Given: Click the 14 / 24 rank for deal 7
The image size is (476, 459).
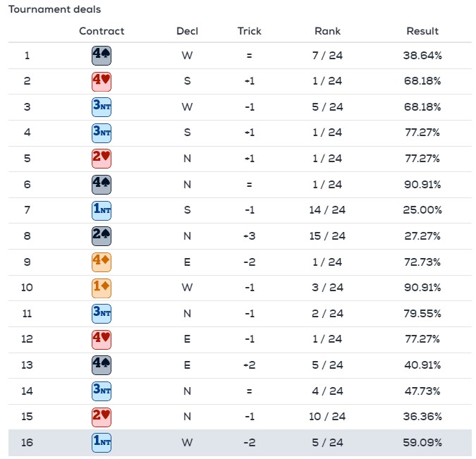Looking at the screenshot, I should (327, 210).
